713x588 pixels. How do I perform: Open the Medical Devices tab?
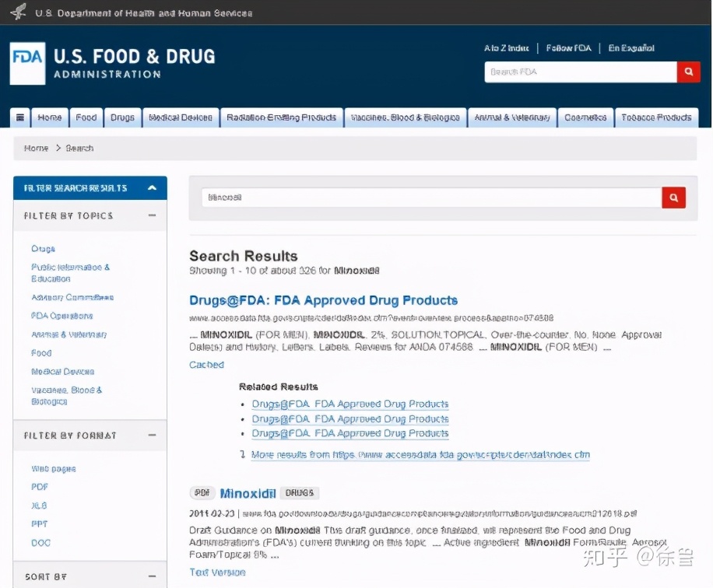(181, 117)
